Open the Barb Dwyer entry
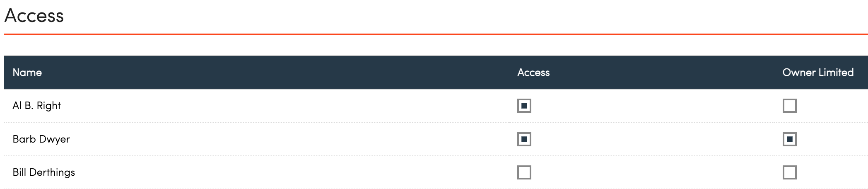 point(41,139)
